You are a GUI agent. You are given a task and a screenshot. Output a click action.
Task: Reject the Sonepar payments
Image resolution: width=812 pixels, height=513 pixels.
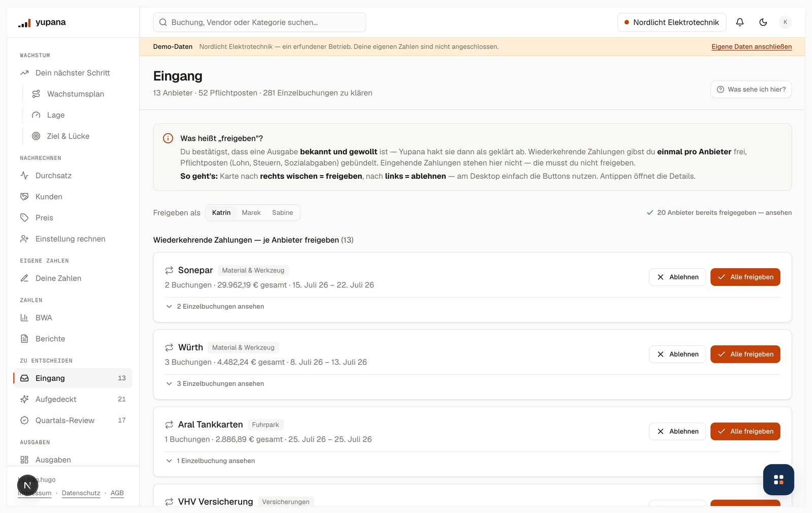[x=677, y=277]
